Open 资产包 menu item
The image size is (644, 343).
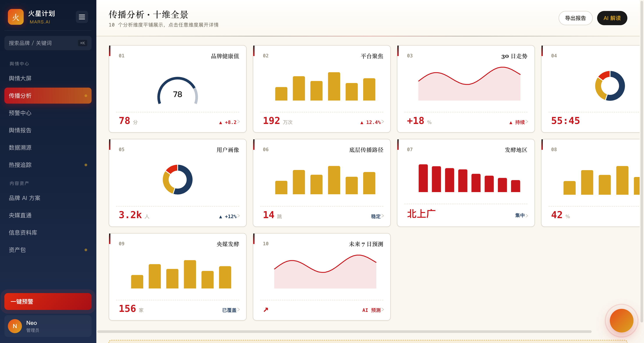(48, 250)
